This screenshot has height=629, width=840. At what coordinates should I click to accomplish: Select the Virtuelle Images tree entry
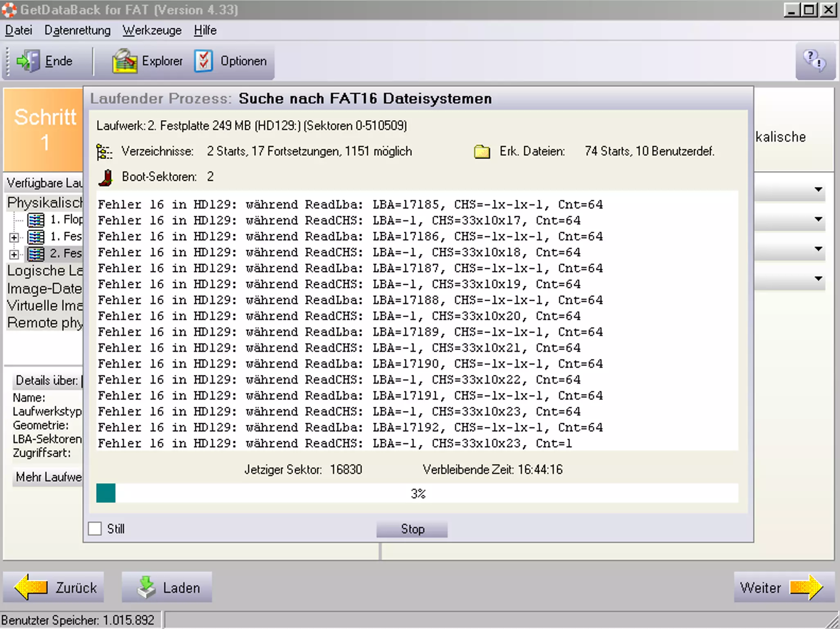tap(45, 306)
